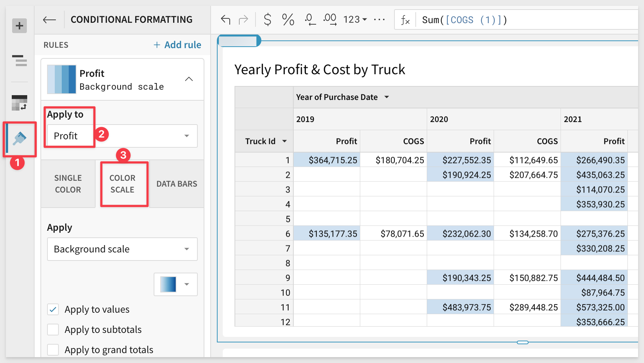Image resolution: width=644 pixels, height=363 pixels.
Task: Uncheck Apply to values checkbox
Action: tap(53, 309)
